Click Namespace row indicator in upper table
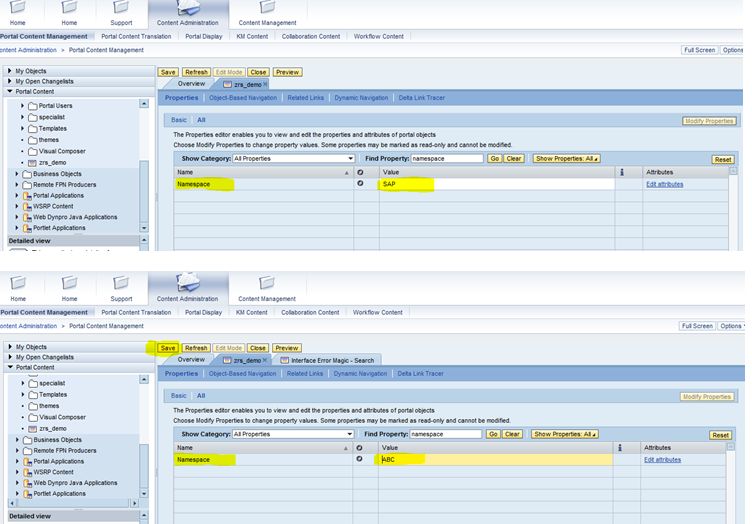The image size is (752, 524). (x=360, y=183)
